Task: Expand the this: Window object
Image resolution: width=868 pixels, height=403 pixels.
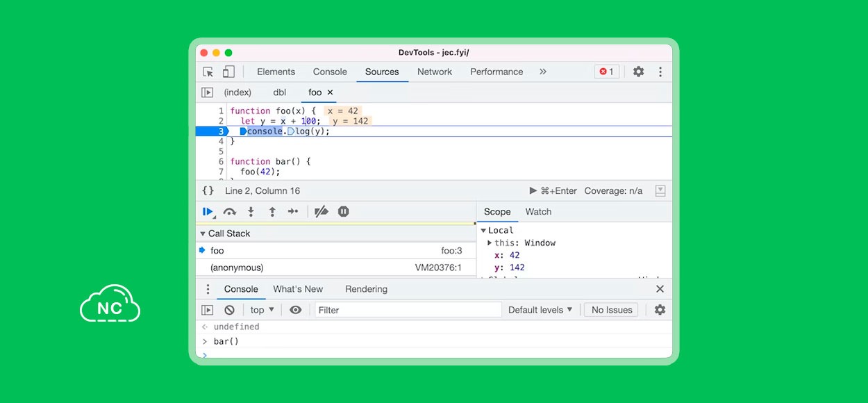Action: point(490,243)
